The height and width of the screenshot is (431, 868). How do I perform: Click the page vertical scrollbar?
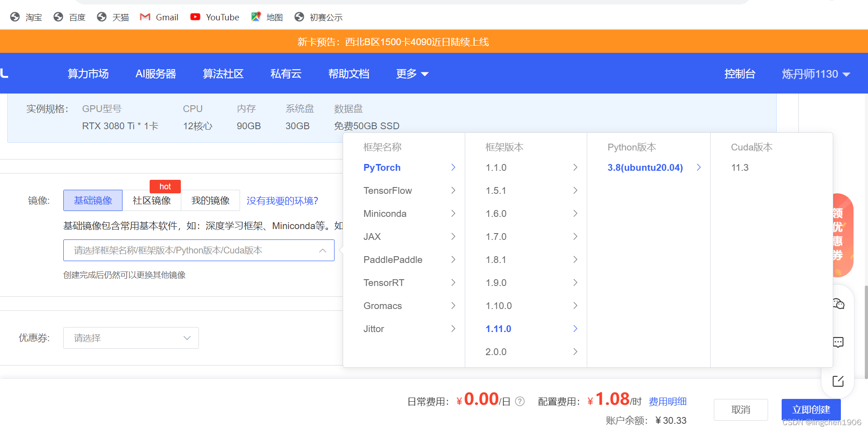[866, 332]
